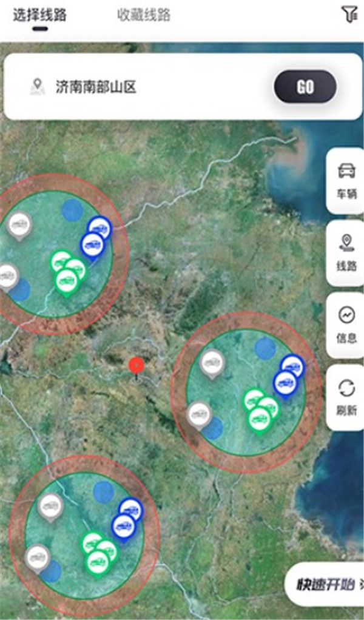Open the 线路 route panel
This screenshot has height=620, width=364.
[x=346, y=252]
